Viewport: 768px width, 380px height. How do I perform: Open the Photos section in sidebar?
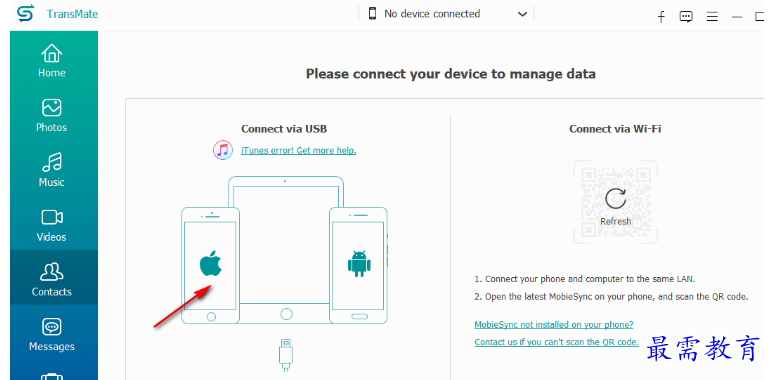pos(52,116)
